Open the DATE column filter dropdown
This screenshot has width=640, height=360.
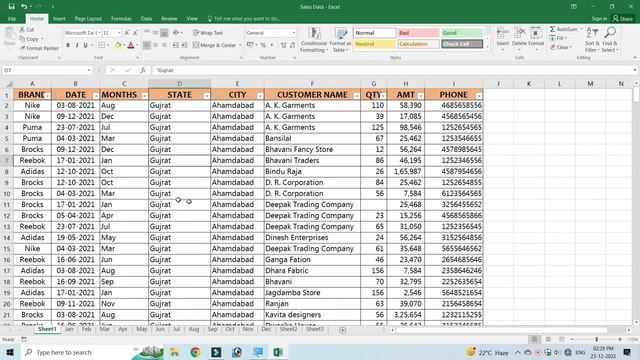pyautogui.click(x=96, y=96)
